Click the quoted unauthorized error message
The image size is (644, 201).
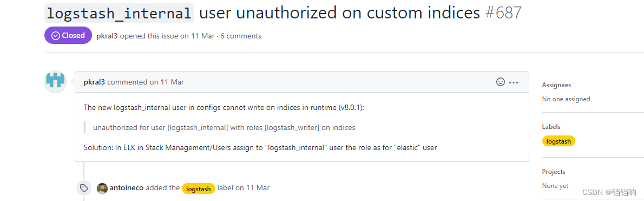[224, 127]
